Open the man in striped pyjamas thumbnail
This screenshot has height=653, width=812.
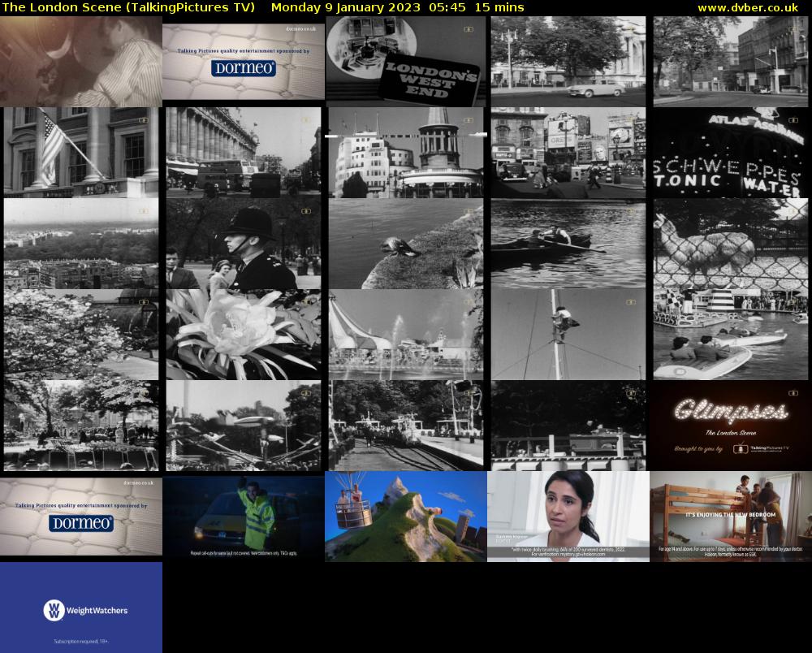[80, 62]
